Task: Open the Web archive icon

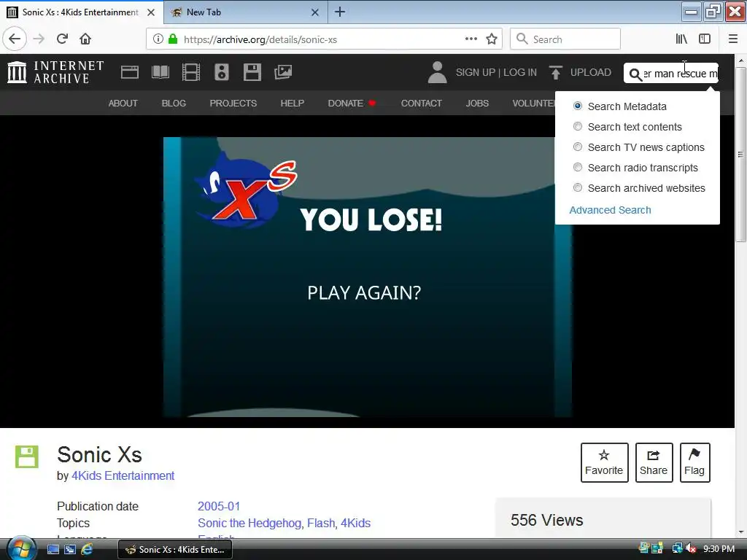Action: point(130,72)
